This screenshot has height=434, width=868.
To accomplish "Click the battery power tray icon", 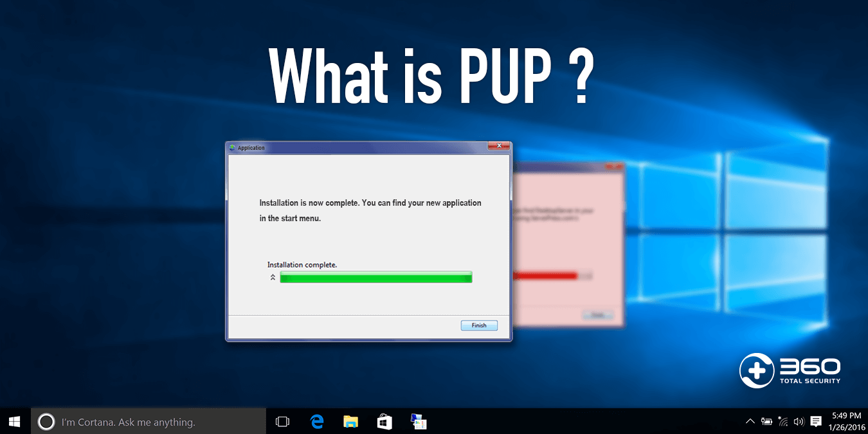I will tap(766, 421).
